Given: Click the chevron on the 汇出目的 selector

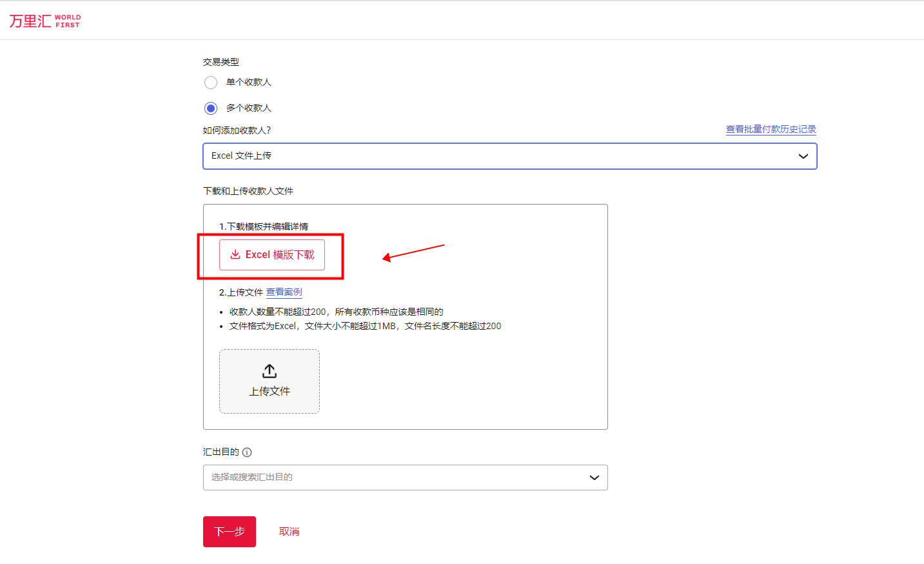Looking at the screenshot, I should (x=594, y=478).
